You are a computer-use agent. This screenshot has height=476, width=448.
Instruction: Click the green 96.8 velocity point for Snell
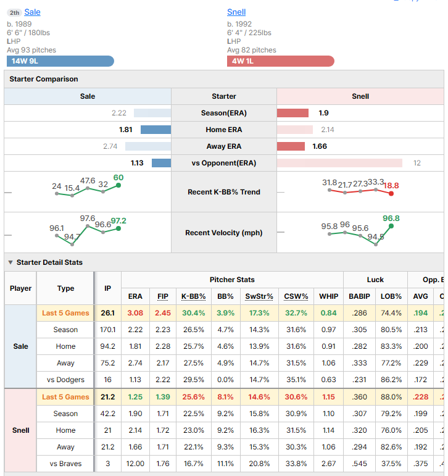(391, 226)
